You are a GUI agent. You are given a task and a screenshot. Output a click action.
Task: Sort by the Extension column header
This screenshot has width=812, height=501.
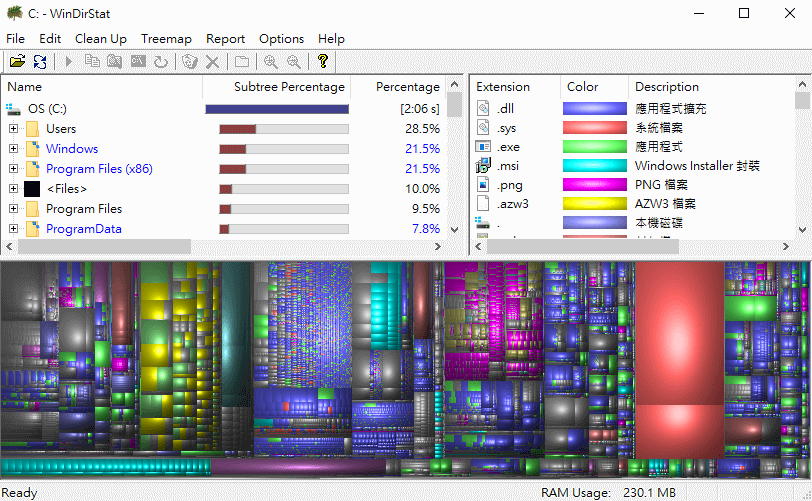click(515, 87)
